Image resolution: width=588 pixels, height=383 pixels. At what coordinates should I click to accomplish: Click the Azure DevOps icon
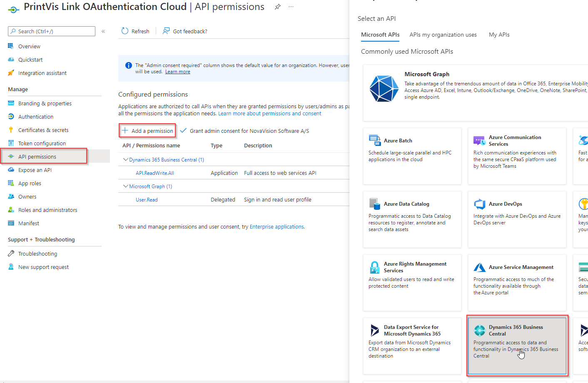pos(479,204)
